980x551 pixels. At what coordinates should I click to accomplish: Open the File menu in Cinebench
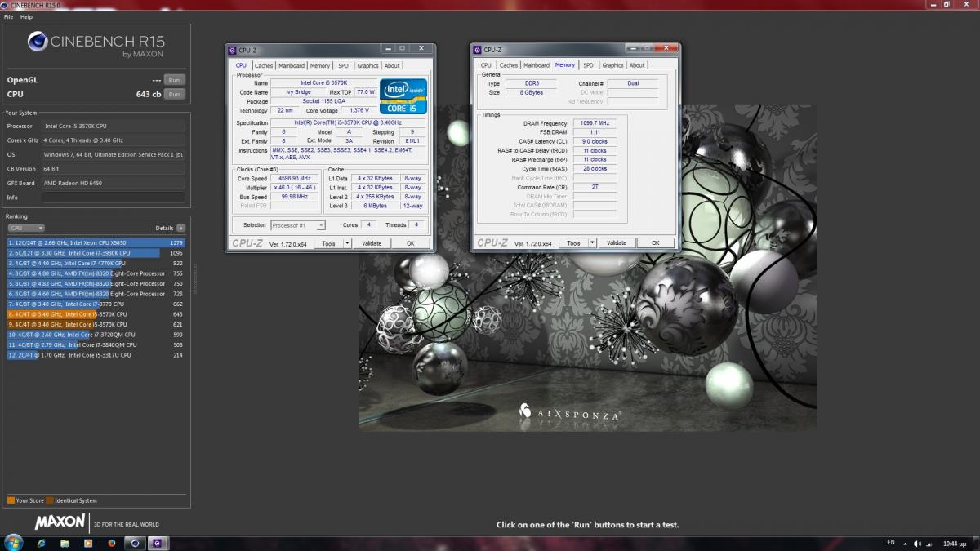[x=9, y=16]
